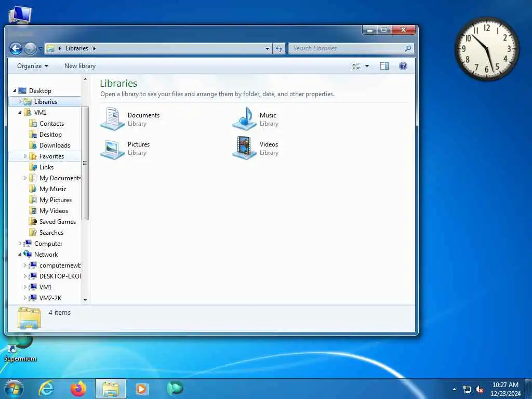Image resolution: width=532 pixels, height=399 pixels.
Task: Select Links in the navigation tree
Action: pos(46,167)
